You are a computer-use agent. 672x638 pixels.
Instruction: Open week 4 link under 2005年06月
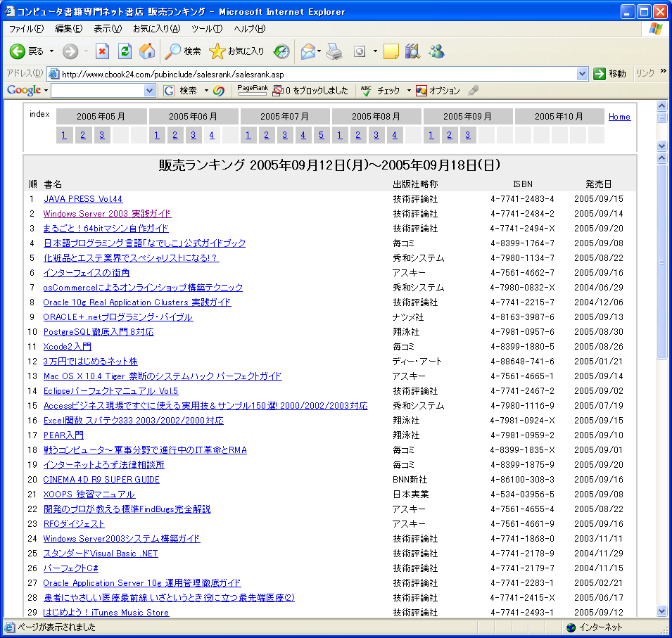point(212,135)
